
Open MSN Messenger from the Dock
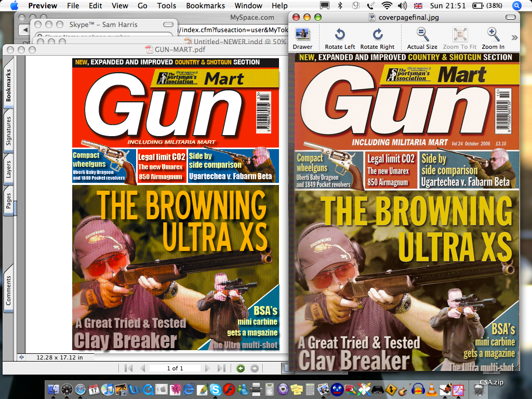pos(243,390)
